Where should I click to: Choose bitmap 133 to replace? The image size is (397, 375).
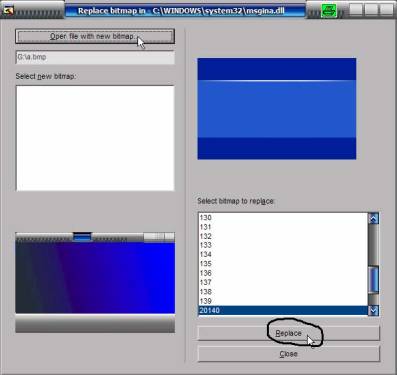tap(283, 245)
